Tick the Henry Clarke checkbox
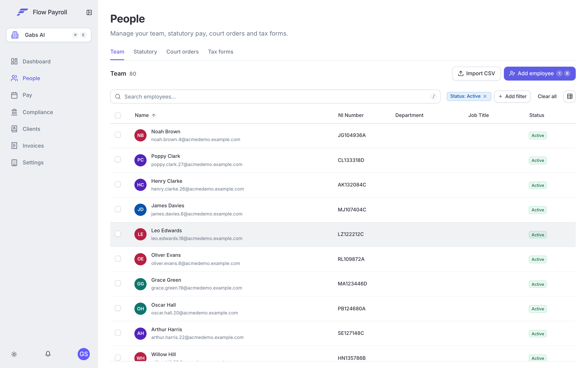This screenshot has width=588, height=368. click(x=118, y=184)
